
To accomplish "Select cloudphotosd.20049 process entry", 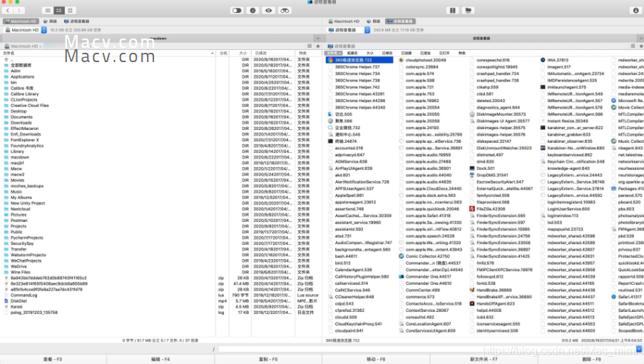I will [426, 60].
